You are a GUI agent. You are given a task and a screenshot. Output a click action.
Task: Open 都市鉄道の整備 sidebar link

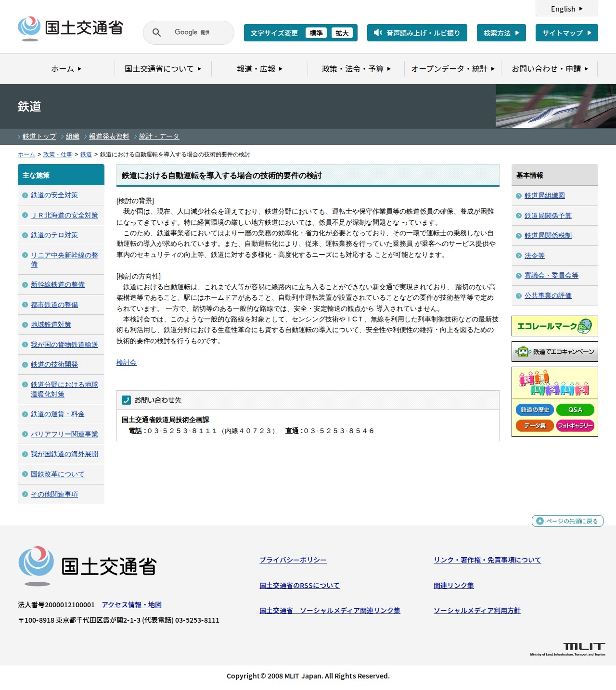pyautogui.click(x=54, y=305)
